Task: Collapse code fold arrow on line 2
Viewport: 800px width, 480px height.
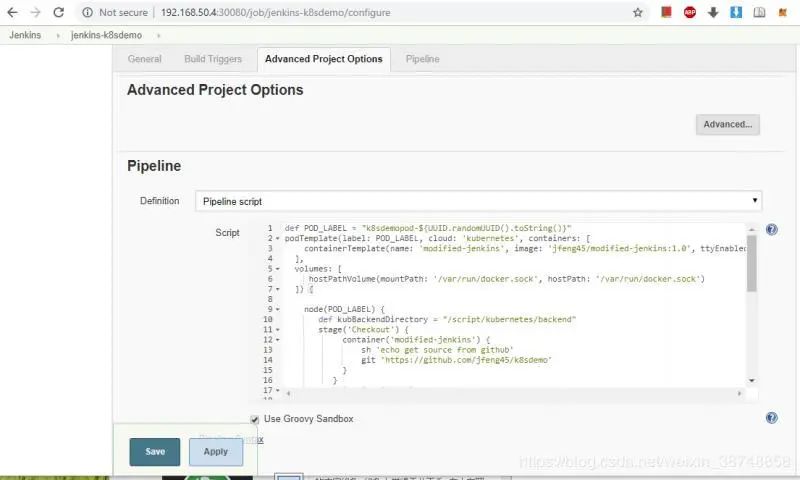Action: 277,239
